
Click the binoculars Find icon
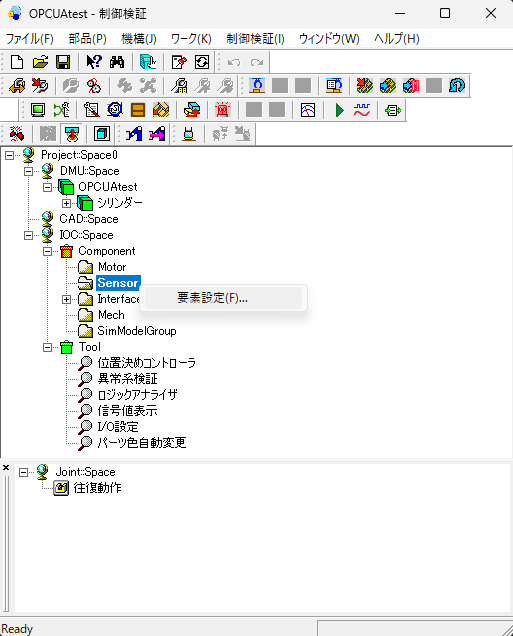click(x=117, y=62)
